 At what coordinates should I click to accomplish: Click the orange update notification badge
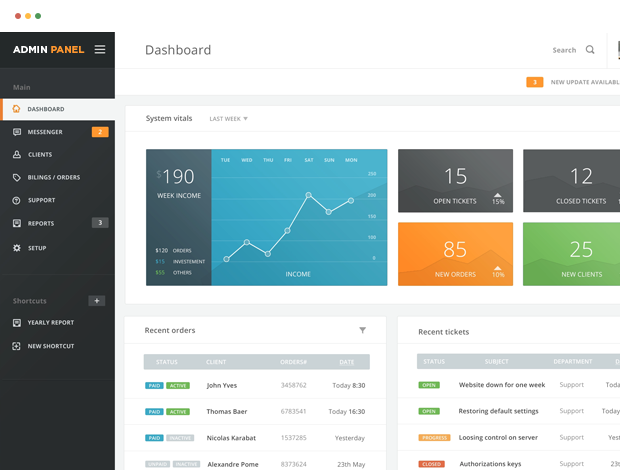point(535,82)
